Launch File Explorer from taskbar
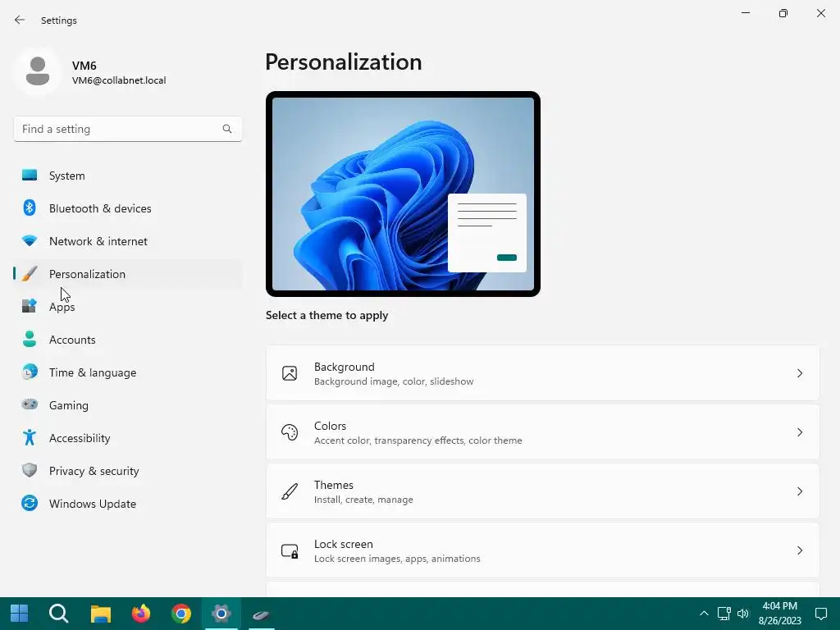Image resolution: width=840 pixels, height=630 pixels. coord(100,614)
